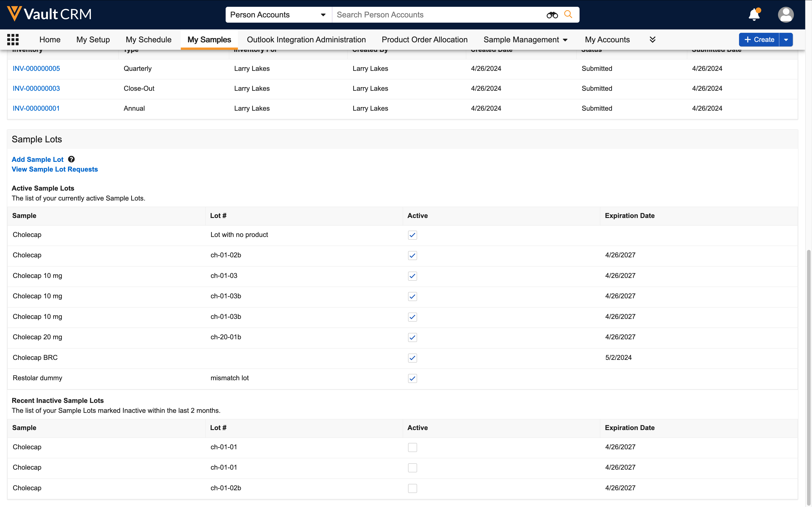This screenshot has width=812, height=507.
Task: Click View Sample Lot Requests link
Action: [x=55, y=169]
